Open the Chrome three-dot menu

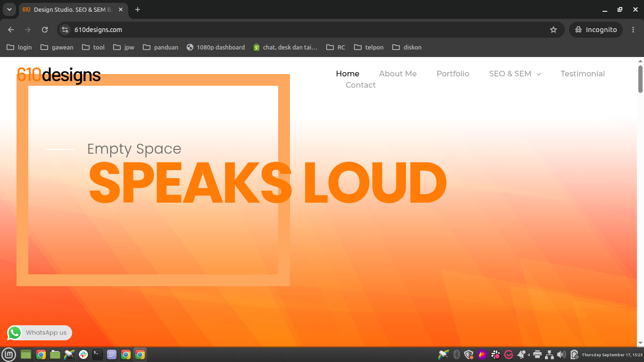(x=633, y=30)
